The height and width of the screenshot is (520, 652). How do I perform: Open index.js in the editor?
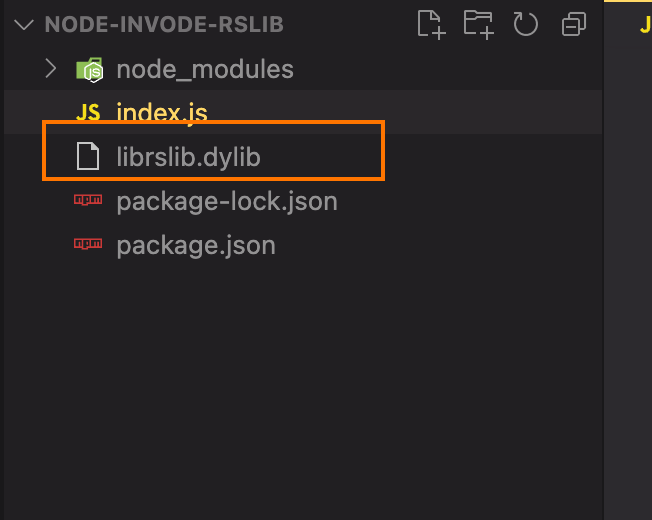coord(162,113)
